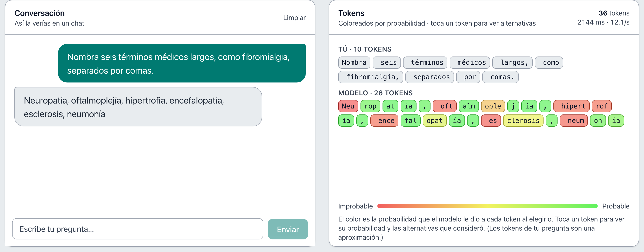Open alternatives for the 'oft' token

click(444, 106)
